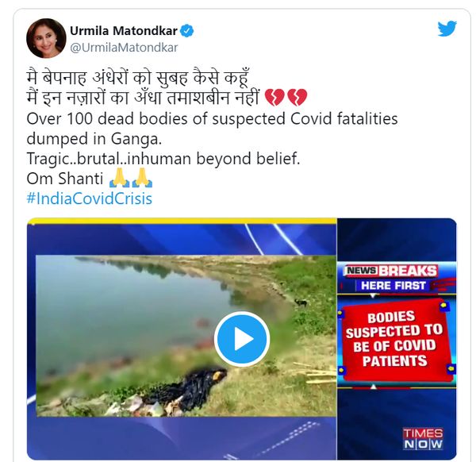
Task: Click the Times Now logo in video
Action: coord(423,439)
